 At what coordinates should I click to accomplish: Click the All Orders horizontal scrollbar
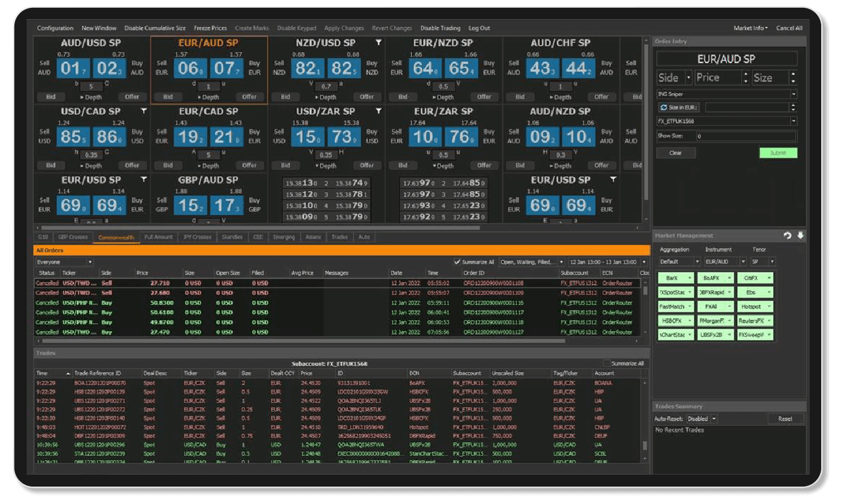(x=303, y=341)
